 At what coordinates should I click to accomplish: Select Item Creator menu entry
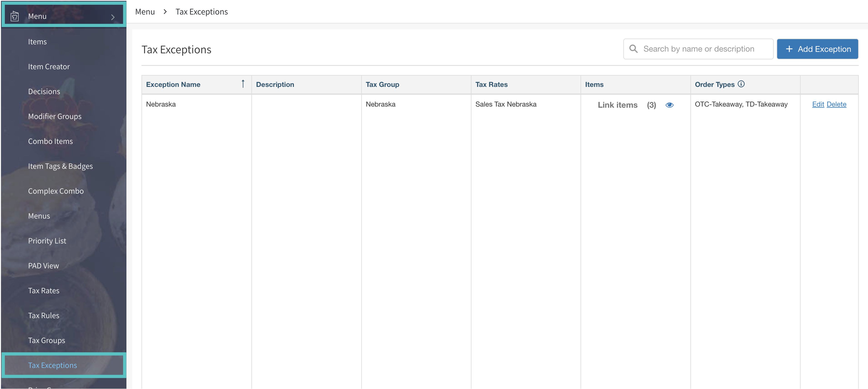(x=49, y=66)
